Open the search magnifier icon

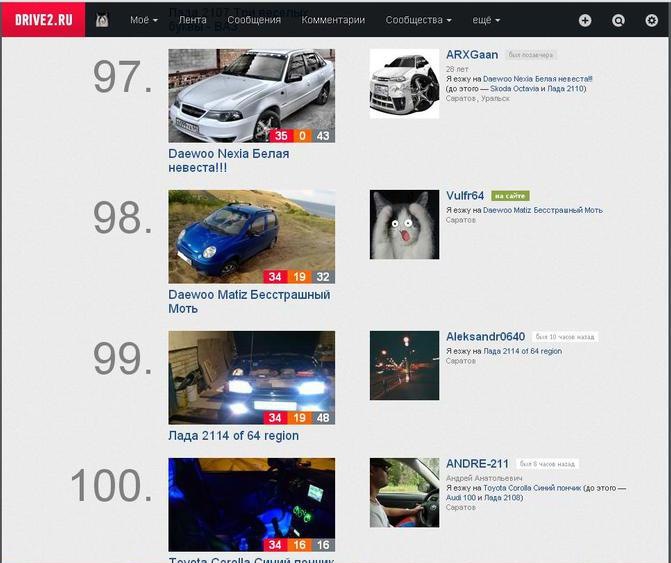pos(618,20)
